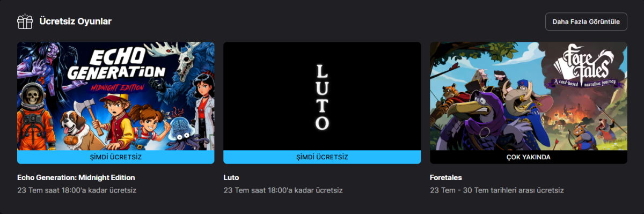Click the gift box icon beside Ücretsiz Oyunlar
This screenshot has height=214, width=644.
(25, 21)
